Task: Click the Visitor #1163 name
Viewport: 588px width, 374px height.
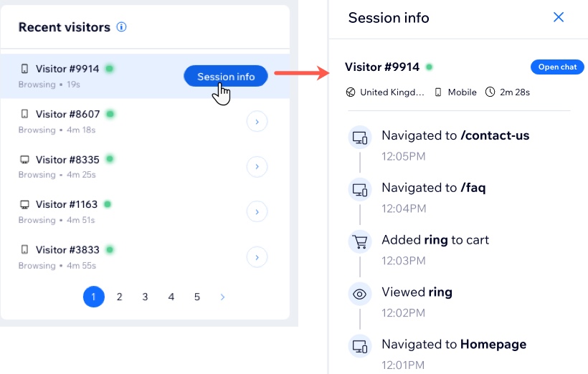Action: point(67,205)
